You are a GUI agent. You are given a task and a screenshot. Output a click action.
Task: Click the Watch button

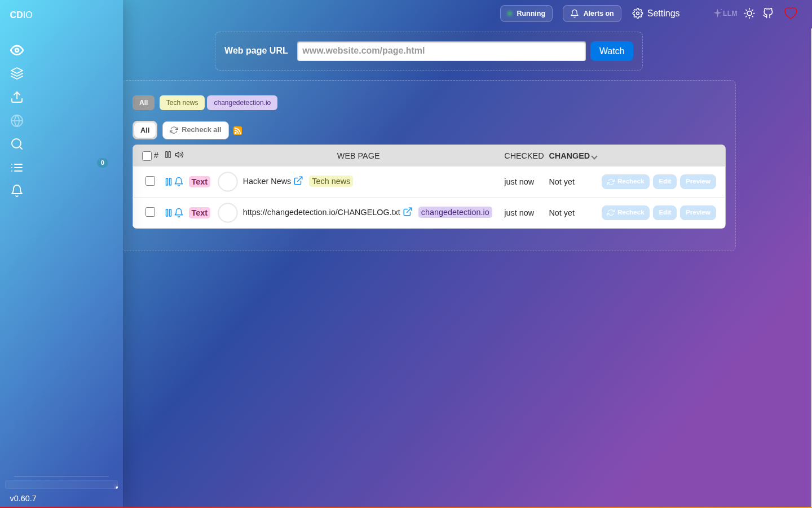pyautogui.click(x=612, y=51)
